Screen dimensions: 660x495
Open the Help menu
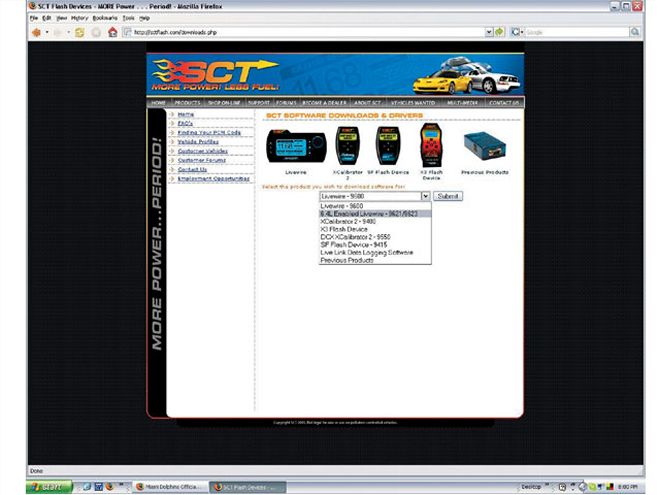(144, 18)
